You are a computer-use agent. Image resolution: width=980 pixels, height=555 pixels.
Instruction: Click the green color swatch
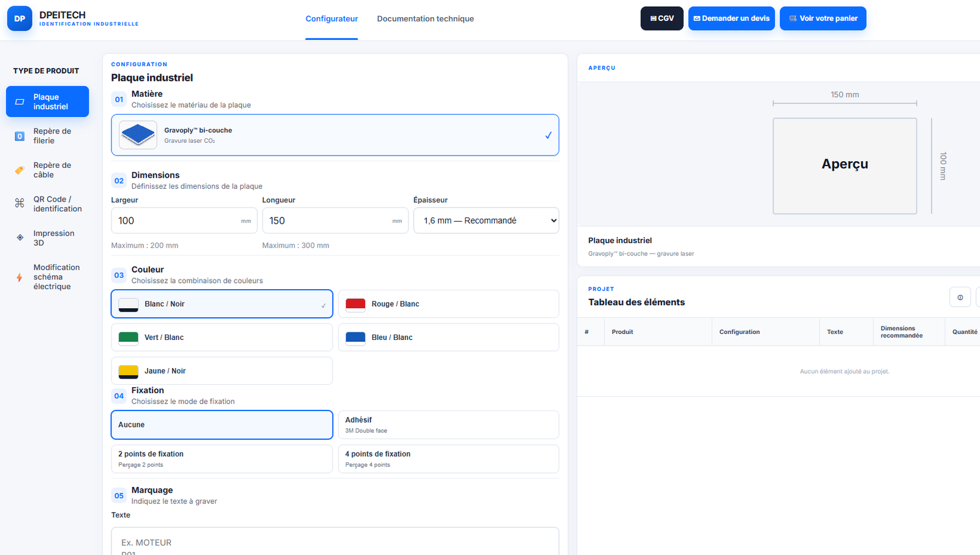(x=128, y=338)
